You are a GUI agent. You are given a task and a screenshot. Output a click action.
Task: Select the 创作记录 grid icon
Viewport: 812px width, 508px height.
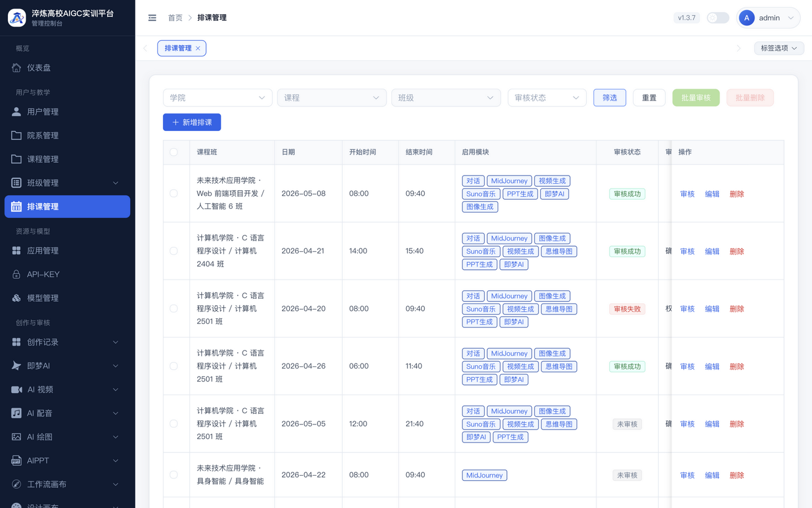tap(16, 342)
